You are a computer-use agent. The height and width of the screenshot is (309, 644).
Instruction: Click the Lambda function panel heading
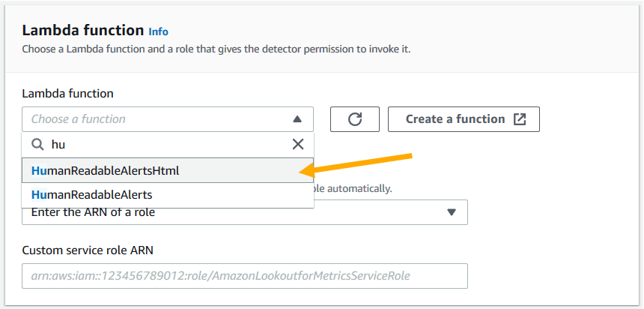(83, 31)
